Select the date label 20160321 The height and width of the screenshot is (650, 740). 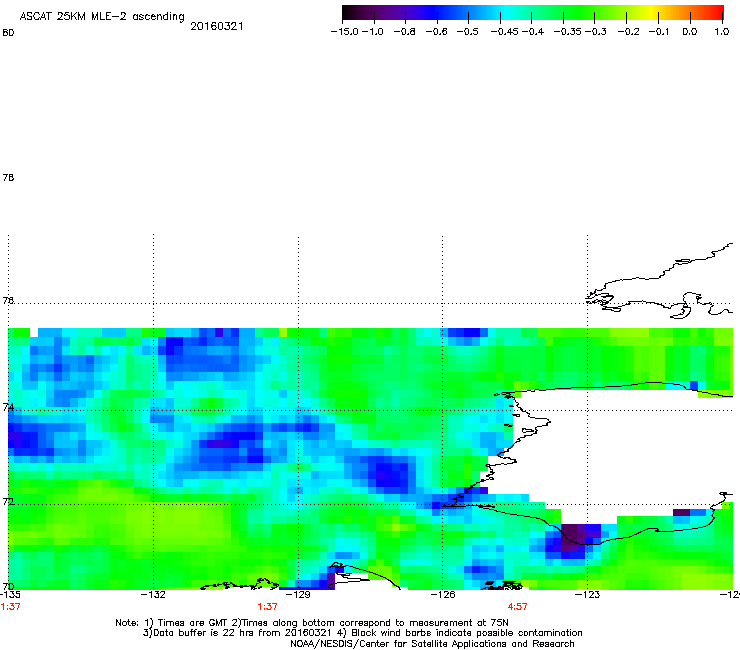coord(217,26)
